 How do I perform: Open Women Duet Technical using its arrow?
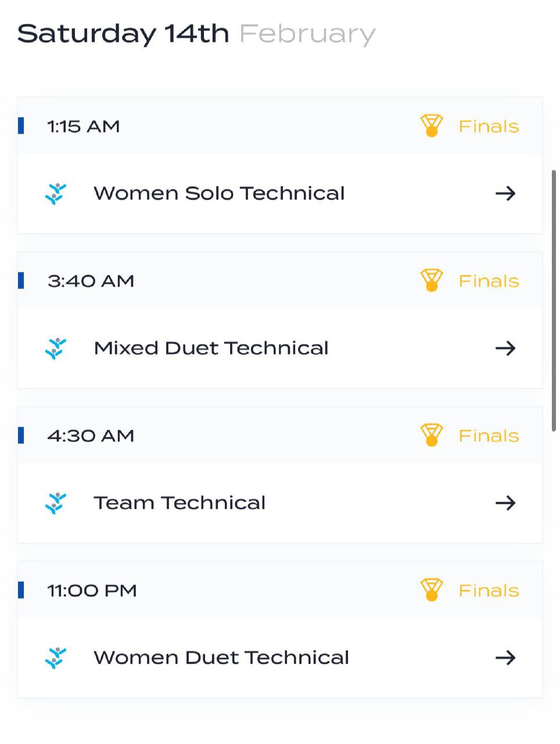coord(505,657)
